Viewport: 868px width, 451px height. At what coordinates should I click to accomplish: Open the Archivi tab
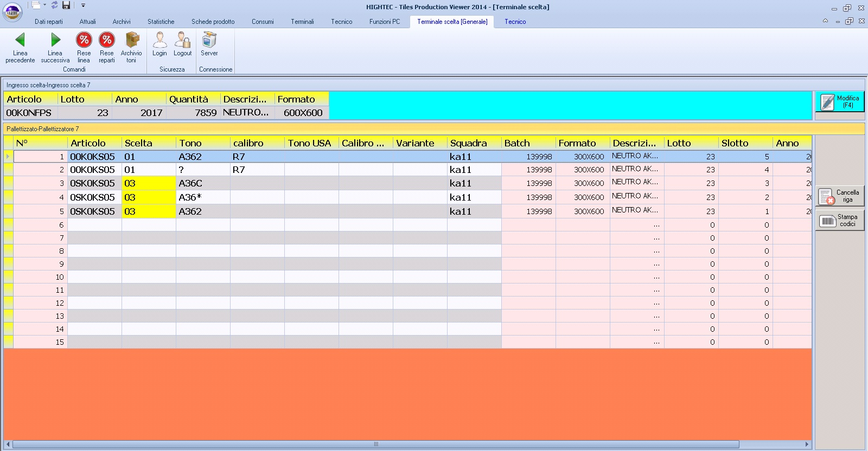pos(122,22)
